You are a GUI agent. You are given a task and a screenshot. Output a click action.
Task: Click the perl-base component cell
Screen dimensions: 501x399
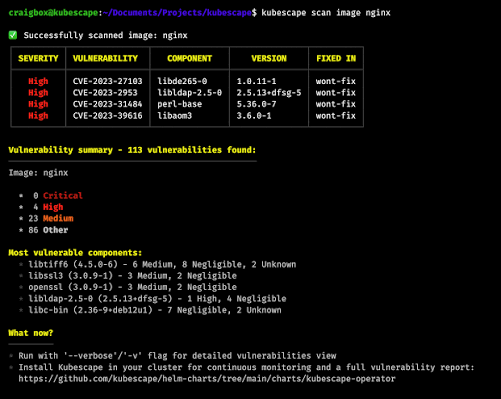[179, 104]
